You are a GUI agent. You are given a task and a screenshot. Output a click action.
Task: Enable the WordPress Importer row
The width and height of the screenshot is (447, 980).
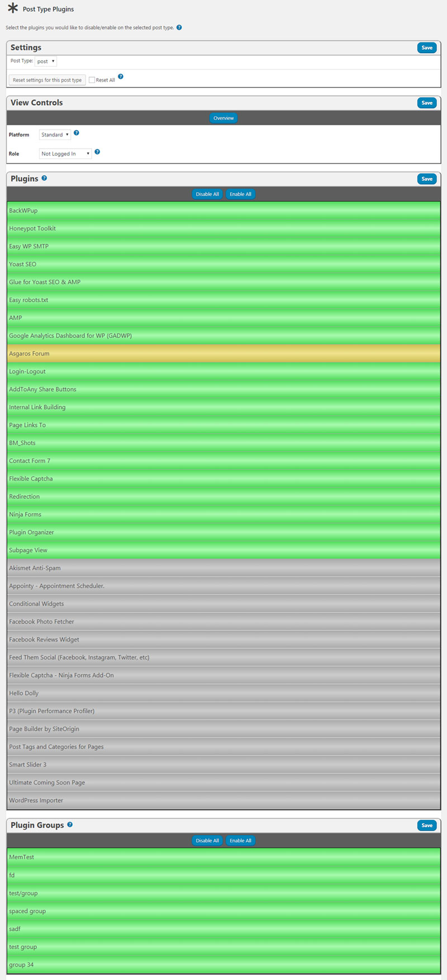tap(223, 800)
